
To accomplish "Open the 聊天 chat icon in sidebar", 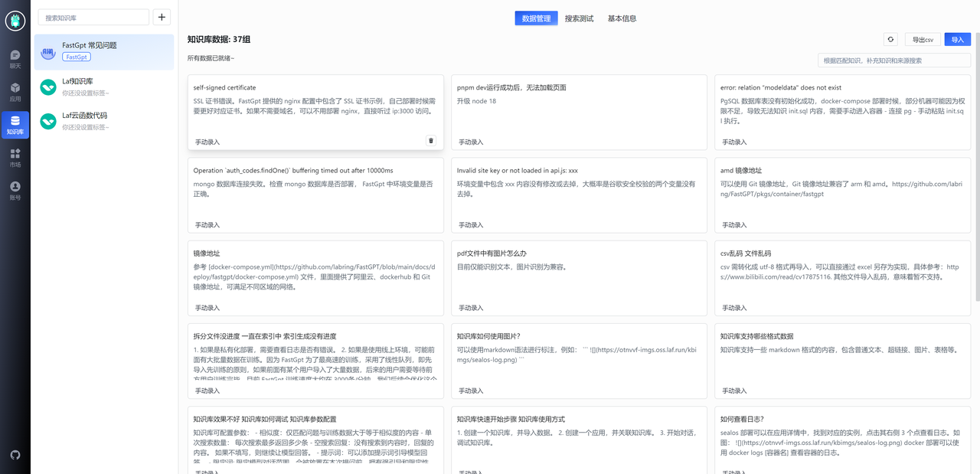I will pos(15,54).
